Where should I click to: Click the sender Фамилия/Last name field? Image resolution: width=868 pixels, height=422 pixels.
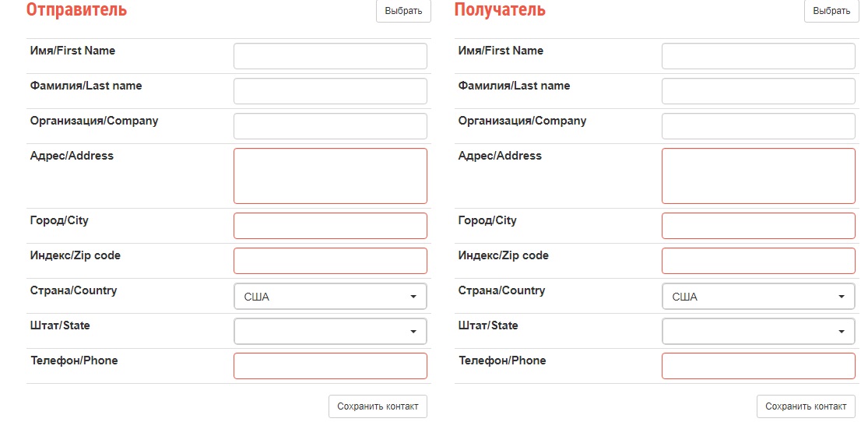point(330,91)
